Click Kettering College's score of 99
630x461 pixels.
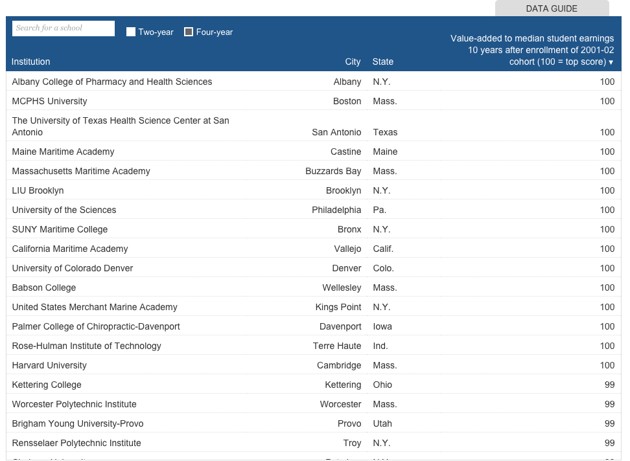point(609,385)
